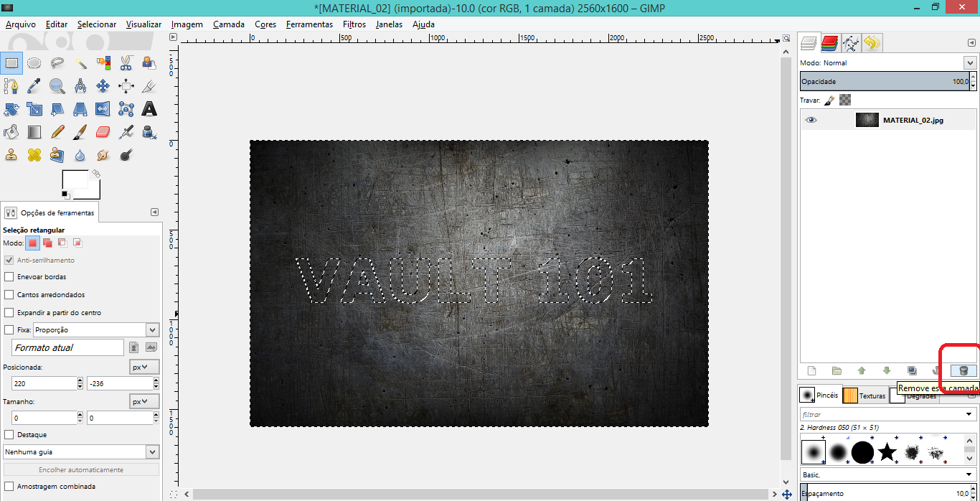This screenshot has height=501, width=980.
Task: Click the delete layer trash icon
Action: pyautogui.click(x=963, y=370)
